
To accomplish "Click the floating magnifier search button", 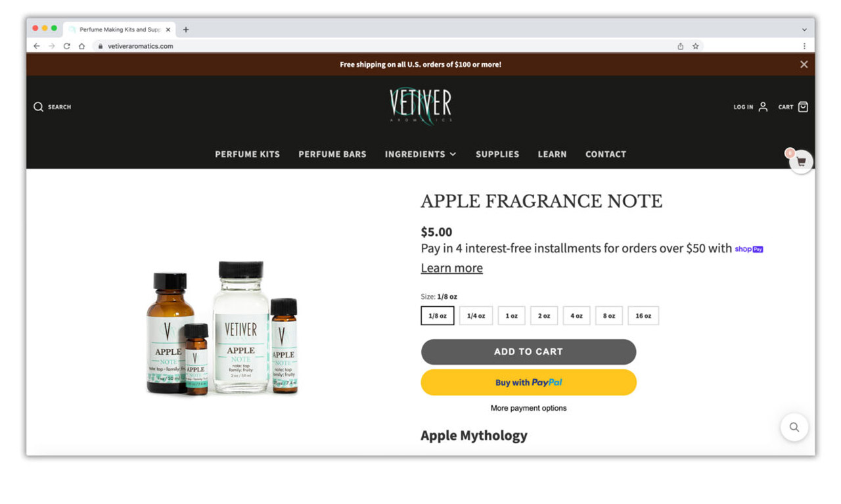I will [x=794, y=427].
